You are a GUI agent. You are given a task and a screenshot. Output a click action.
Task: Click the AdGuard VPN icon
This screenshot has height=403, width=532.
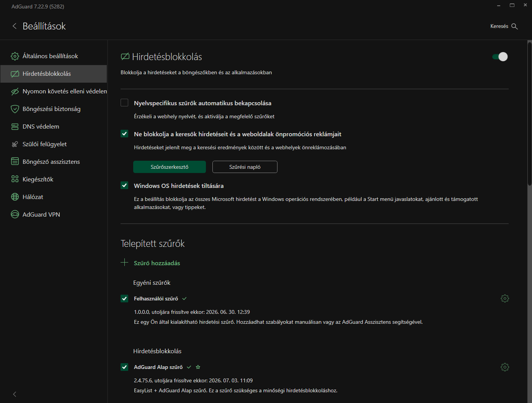(15, 214)
